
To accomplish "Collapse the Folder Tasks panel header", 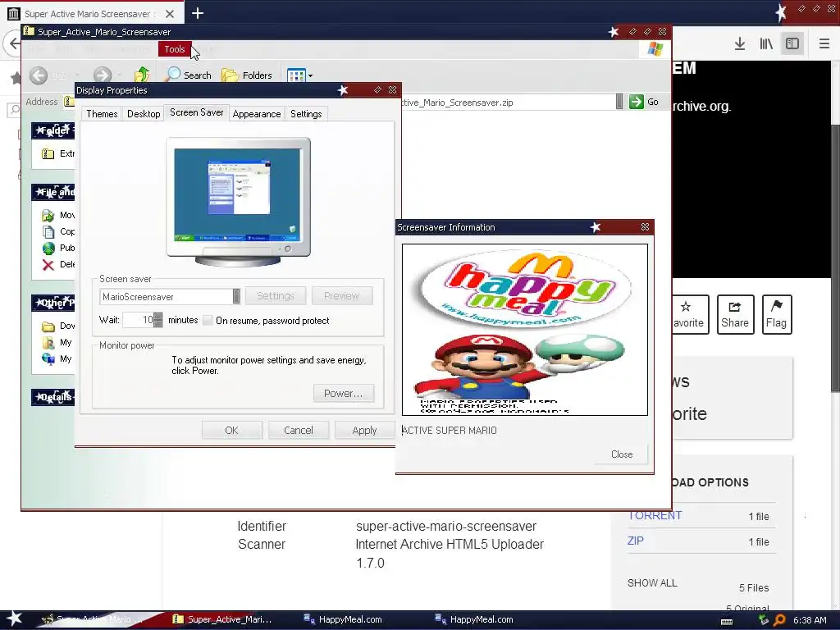I will pyautogui.click(x=52, y=130).
